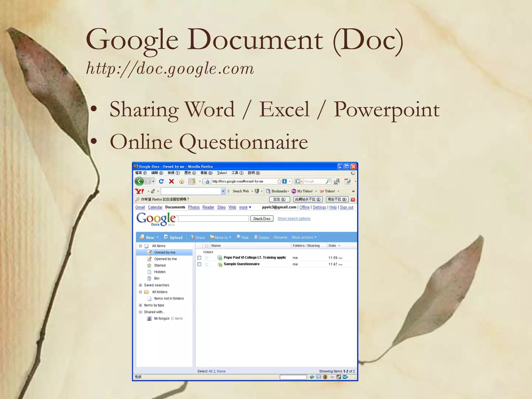Open the More actions dropdown

tap(304, 237)
